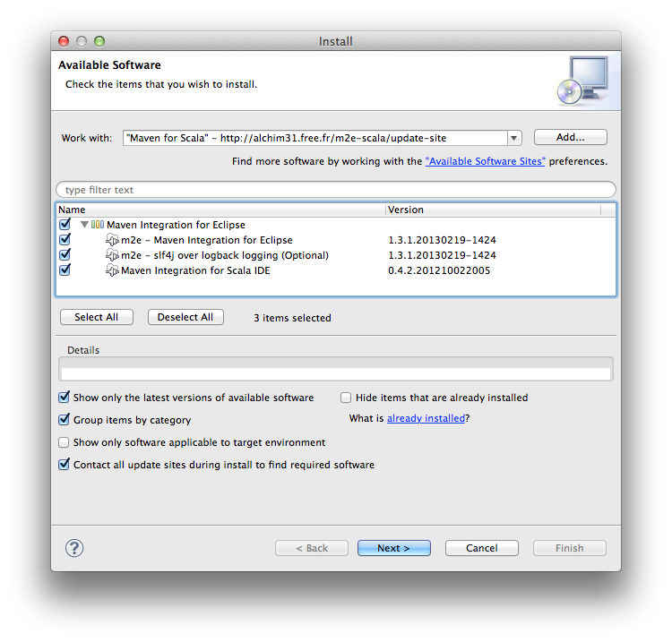Screen dimensions: 672x642
Task: Click the Cancel button
Action: (482, 548)
